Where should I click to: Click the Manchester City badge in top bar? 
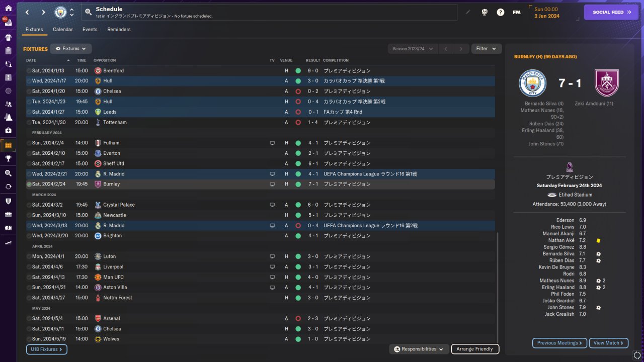[x=60, y=12]
